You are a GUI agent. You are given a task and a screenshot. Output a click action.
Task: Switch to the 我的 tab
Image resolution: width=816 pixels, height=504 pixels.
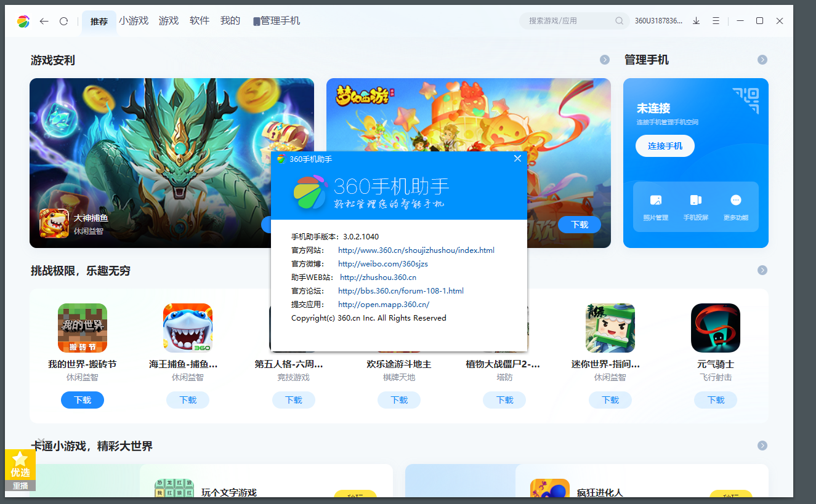230,20
